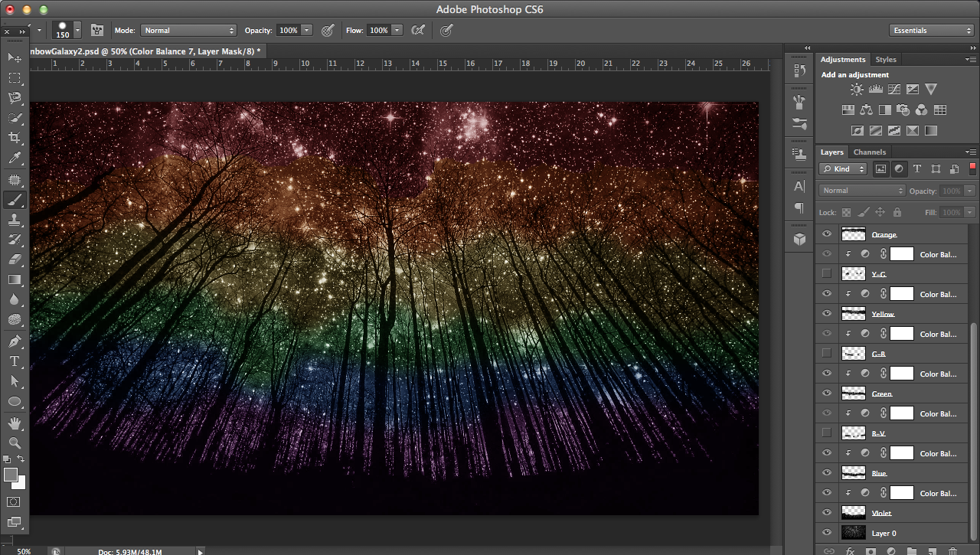
Task: Open the brush Opacity slider arrow
Action: (x=307, y=31)
